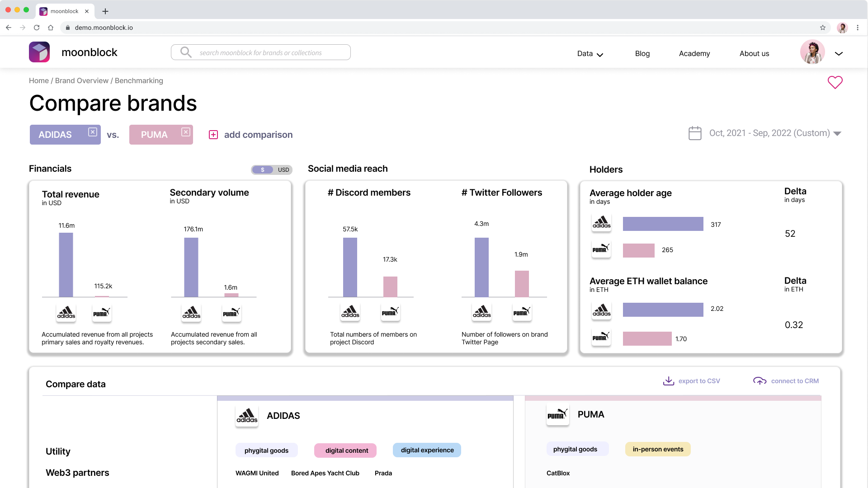Open the browser three-dot menu
Viewport: 868px width, 488px height.
tap(858, 28)
